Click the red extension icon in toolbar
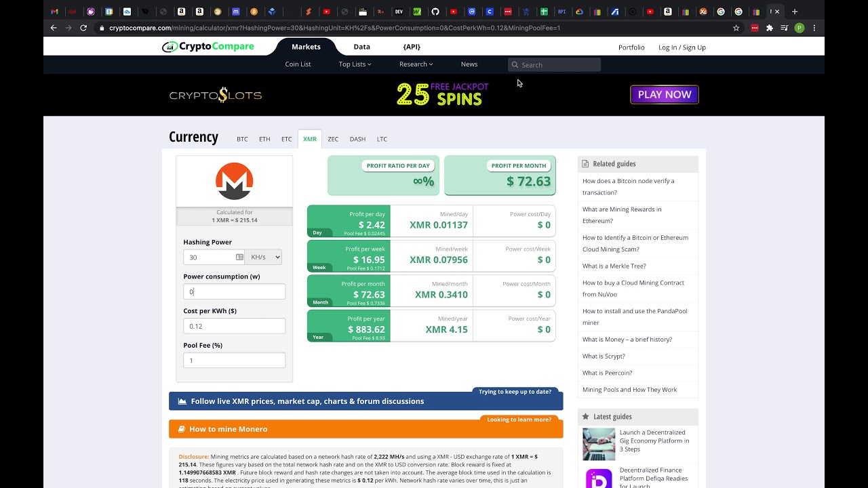868x488 pixels. click(755, 28)
